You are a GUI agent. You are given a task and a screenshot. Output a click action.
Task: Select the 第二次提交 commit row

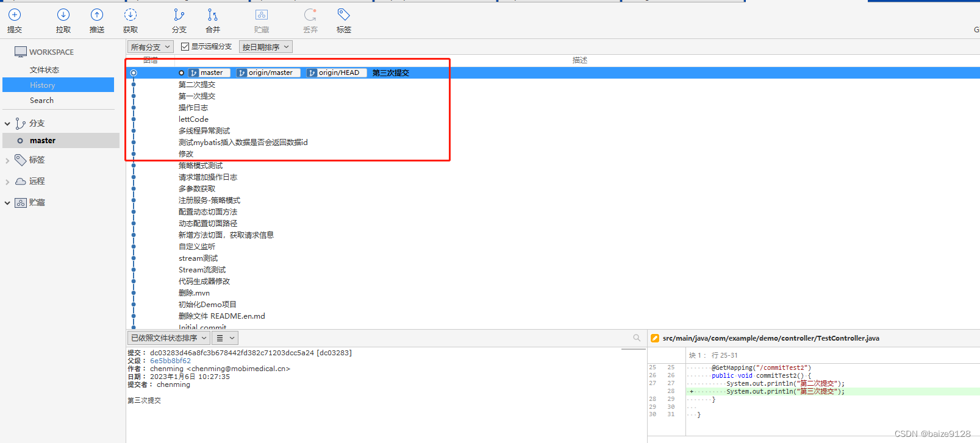pyautogui.click(x=553, y=85)
